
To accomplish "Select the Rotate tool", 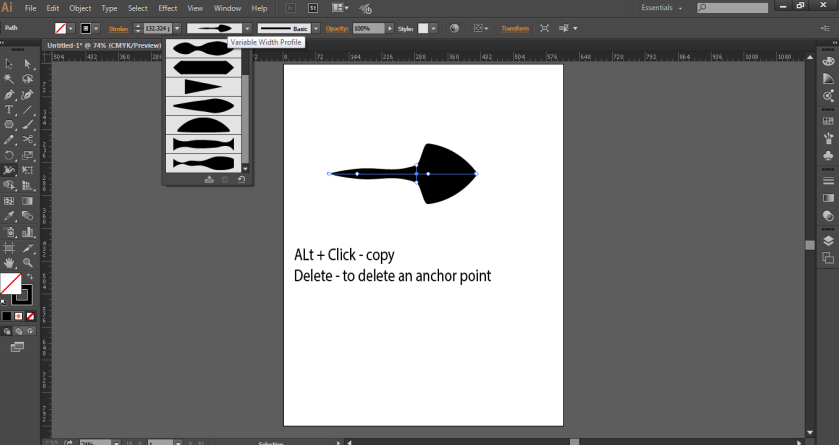I will [x=9, y=156].
